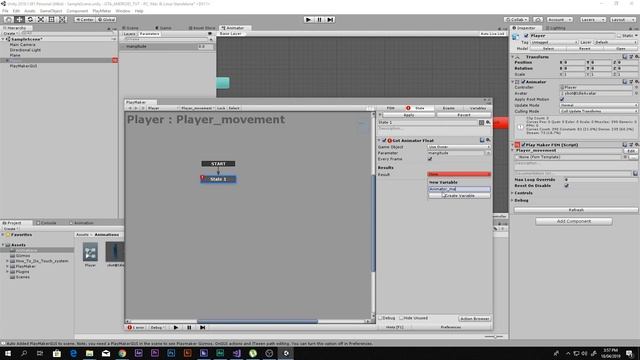Step one frame in Unity toolbar
The width and height of the screenshot is (640, 360).
[330, 20]
